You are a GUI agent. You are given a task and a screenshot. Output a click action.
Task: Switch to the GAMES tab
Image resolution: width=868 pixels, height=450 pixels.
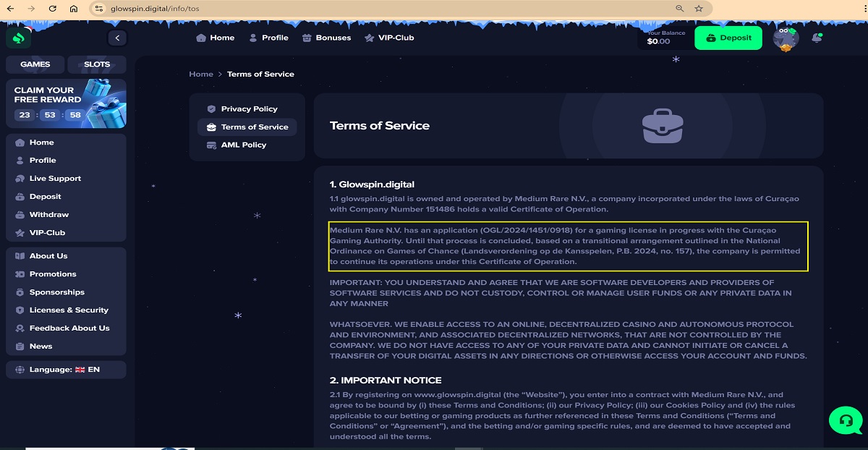[35, 64]
